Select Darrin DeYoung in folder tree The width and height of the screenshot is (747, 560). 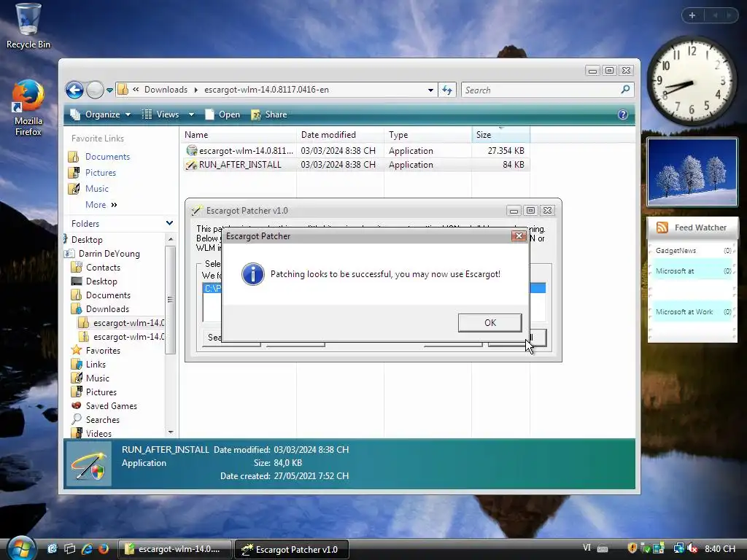pos(102,253)
